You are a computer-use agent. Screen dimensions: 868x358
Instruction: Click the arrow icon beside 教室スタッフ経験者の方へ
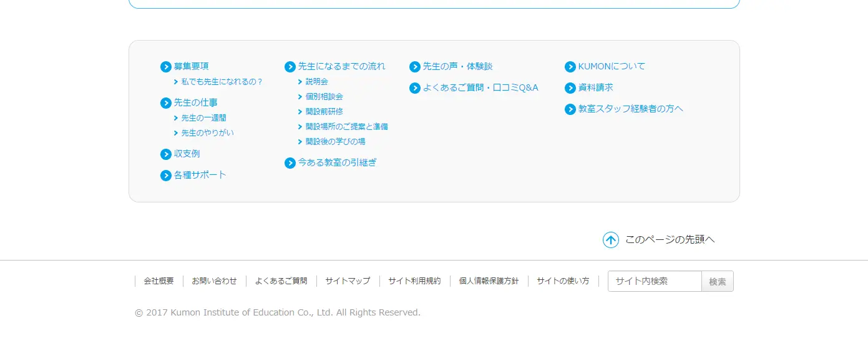pyautogui.click(x=570, y=109)
